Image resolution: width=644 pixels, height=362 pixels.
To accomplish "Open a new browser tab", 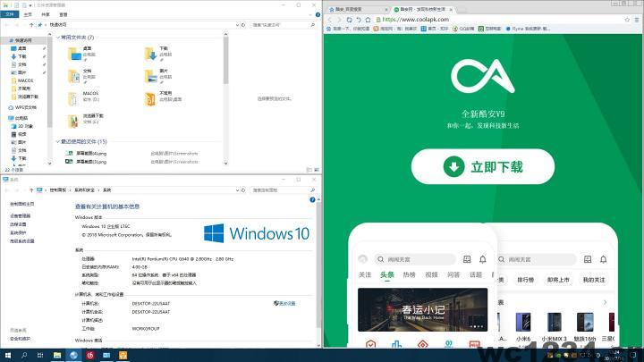I will tap(462, 10).
